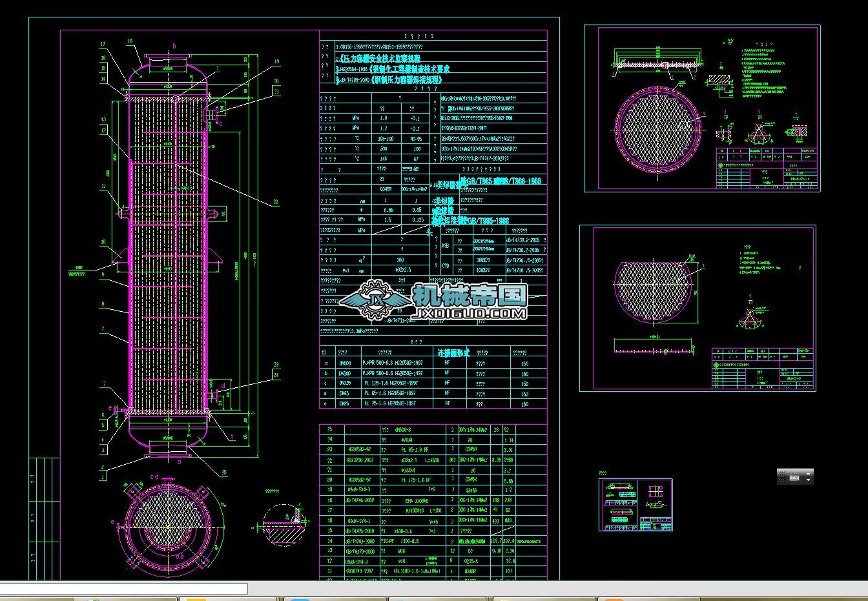
Task: Select the '连接面形式' column header
Action: point(453,353)
